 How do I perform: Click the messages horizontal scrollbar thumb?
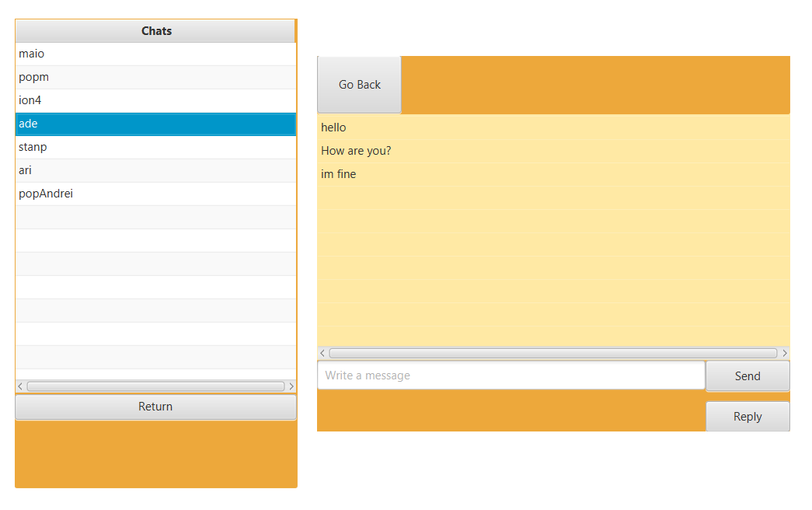pyautogui.click(x=553, y=353)
